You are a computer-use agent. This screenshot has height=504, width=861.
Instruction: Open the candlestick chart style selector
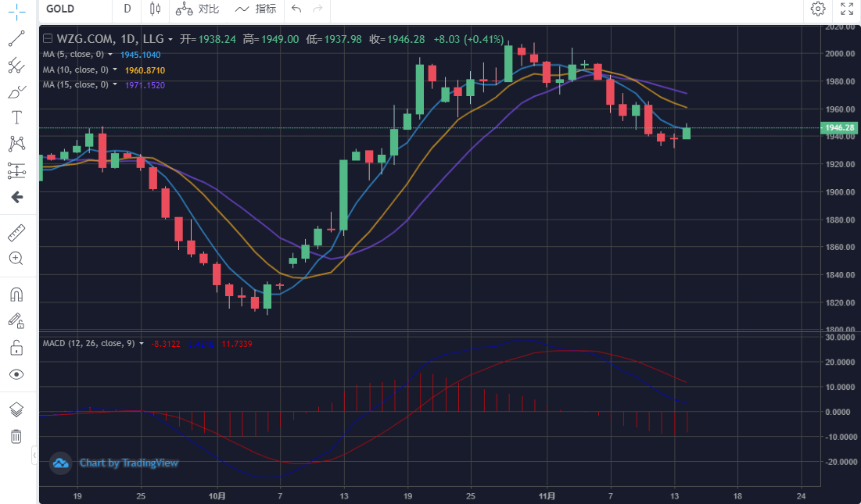pyautogui.click(x=155, y=9)
